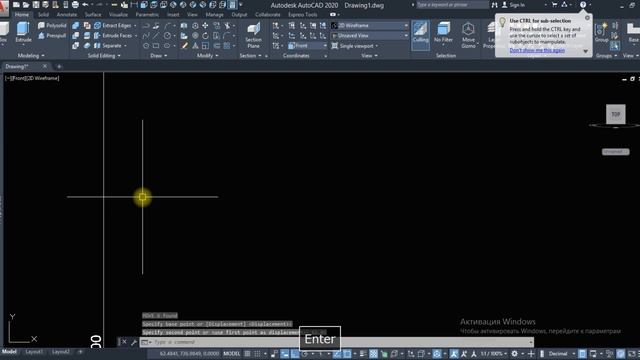Click the No Filter selection button
Screen dimensions: 640x360
[443, 33]
